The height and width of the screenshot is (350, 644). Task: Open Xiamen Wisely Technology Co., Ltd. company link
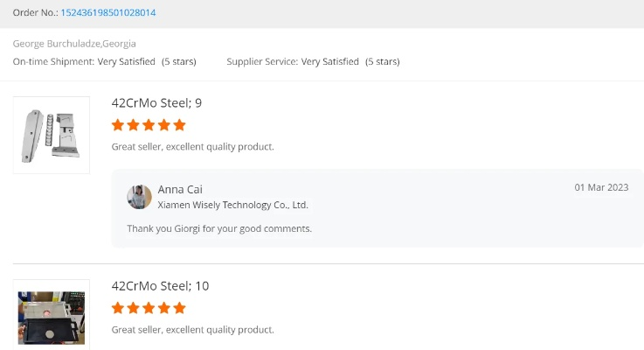pos(232,206)
